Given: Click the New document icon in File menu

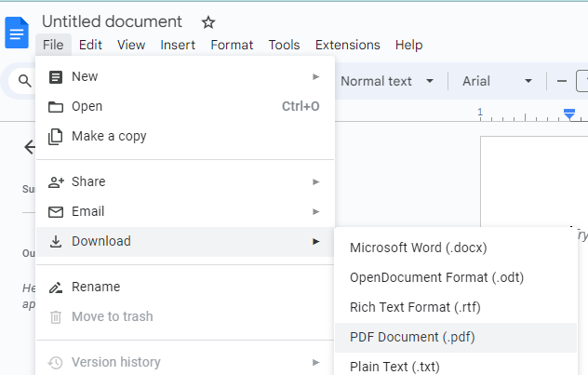Looking at the screenshot, I should pyautogui.click(x=56, y=77).
